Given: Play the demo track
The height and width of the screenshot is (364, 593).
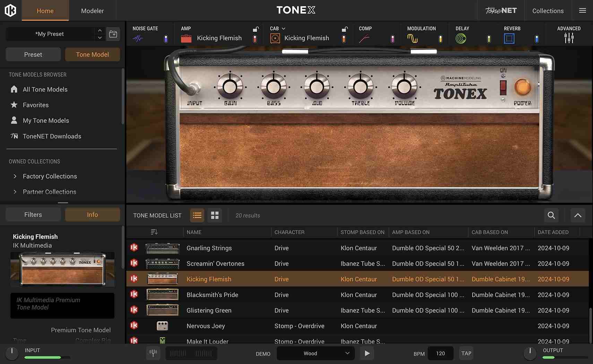Looking at the screenshot, I should 367,353.
